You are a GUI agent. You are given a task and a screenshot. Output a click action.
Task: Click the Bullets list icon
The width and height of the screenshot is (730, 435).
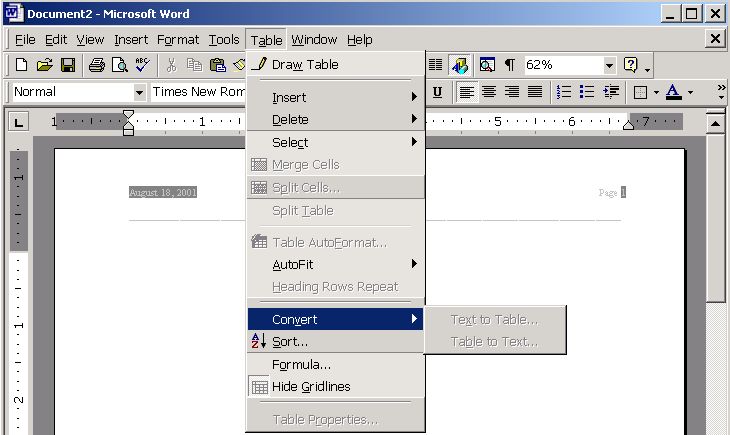click(x=587, y=92)
